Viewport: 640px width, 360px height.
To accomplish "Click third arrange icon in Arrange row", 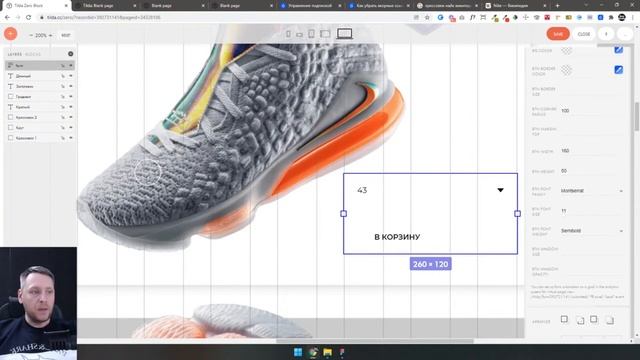I will point(594,319).
